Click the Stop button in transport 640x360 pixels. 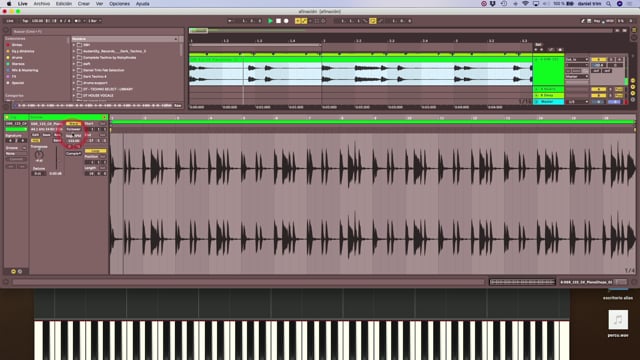[x=278, y=21]
